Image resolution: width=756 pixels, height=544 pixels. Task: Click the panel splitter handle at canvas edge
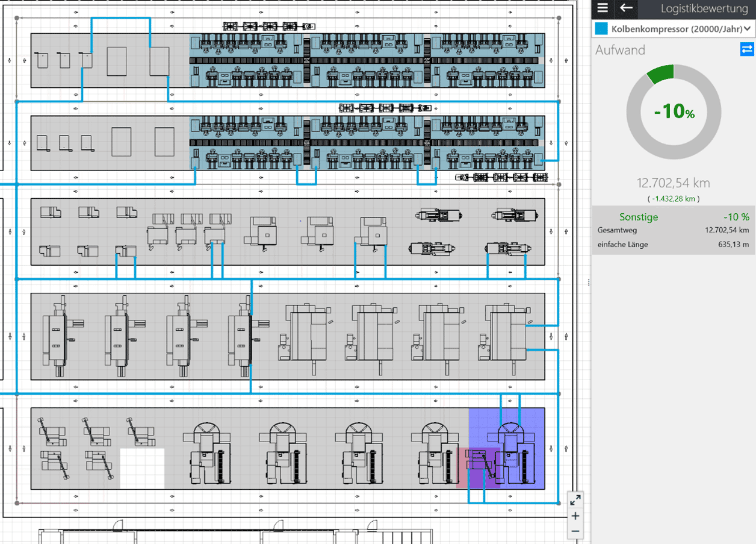point(588,283)
